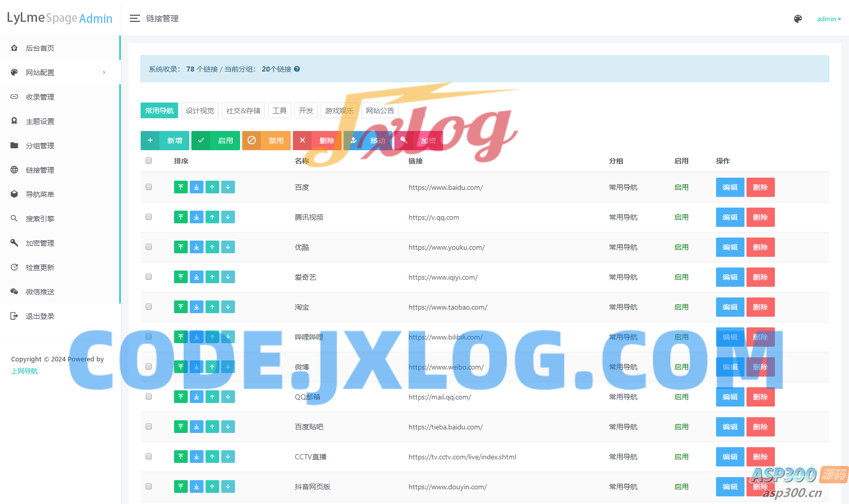Select the checkbox for 百度 row

[149, 187]
